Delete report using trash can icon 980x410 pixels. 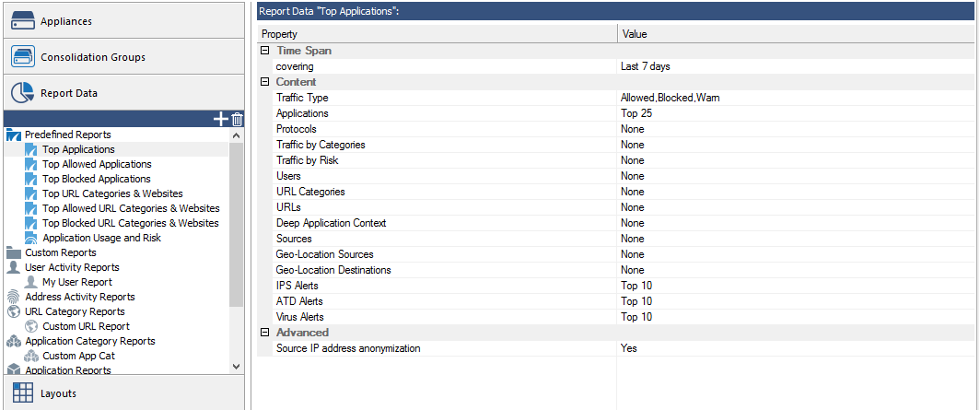pos(237,120)
